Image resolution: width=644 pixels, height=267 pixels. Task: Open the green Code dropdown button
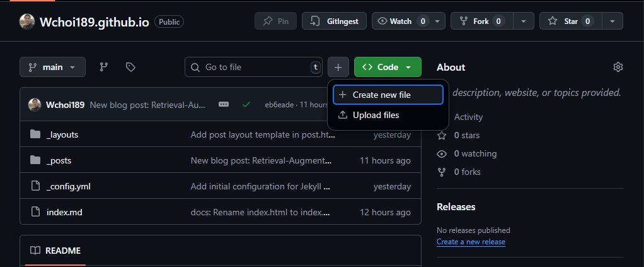coord(388,67)
